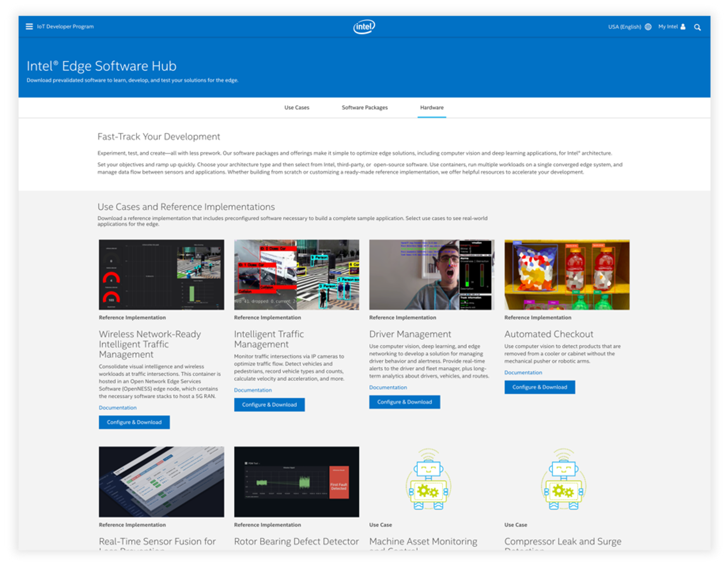Open the Automated Checkout preview image
This screenshot has height=565, width=728.
pos(566,275)
